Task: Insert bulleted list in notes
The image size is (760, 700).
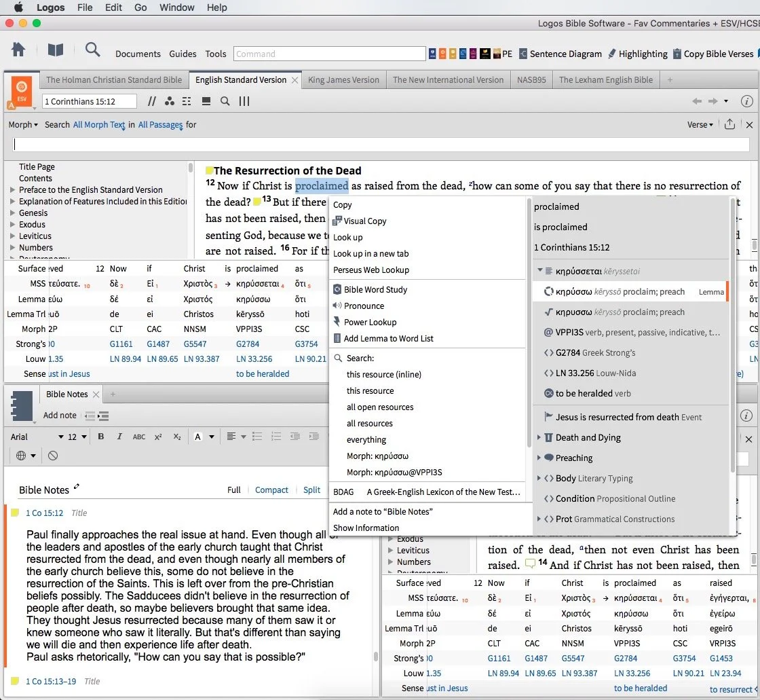Action: click(x=257, y=436)
